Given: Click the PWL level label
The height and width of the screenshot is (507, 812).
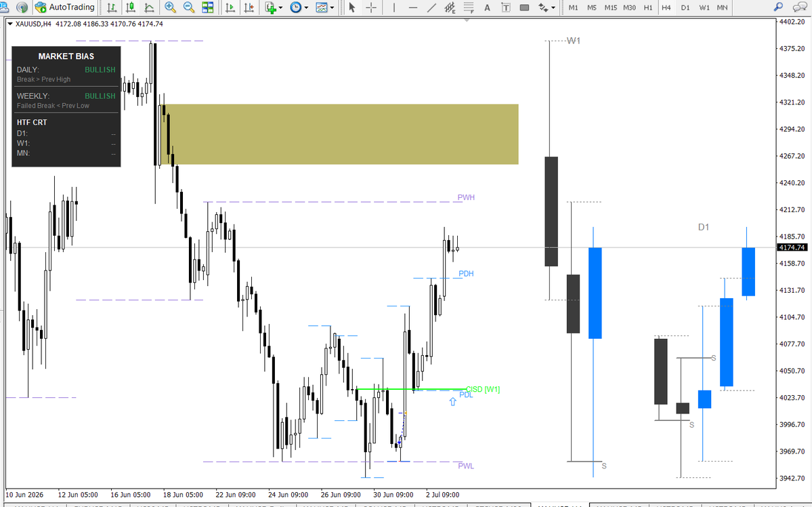Looking at the screenshot, I should (465, 466).
